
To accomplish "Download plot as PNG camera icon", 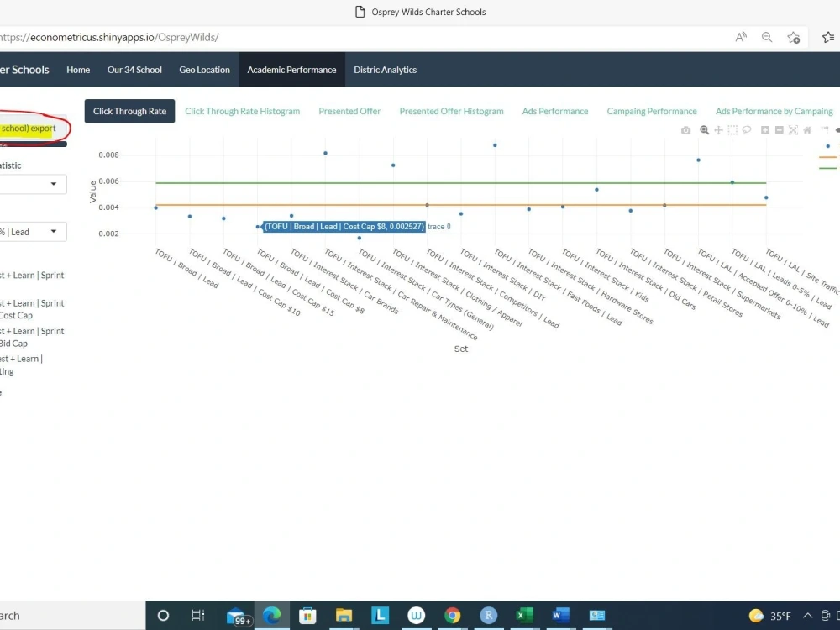I will pos(685,130).
